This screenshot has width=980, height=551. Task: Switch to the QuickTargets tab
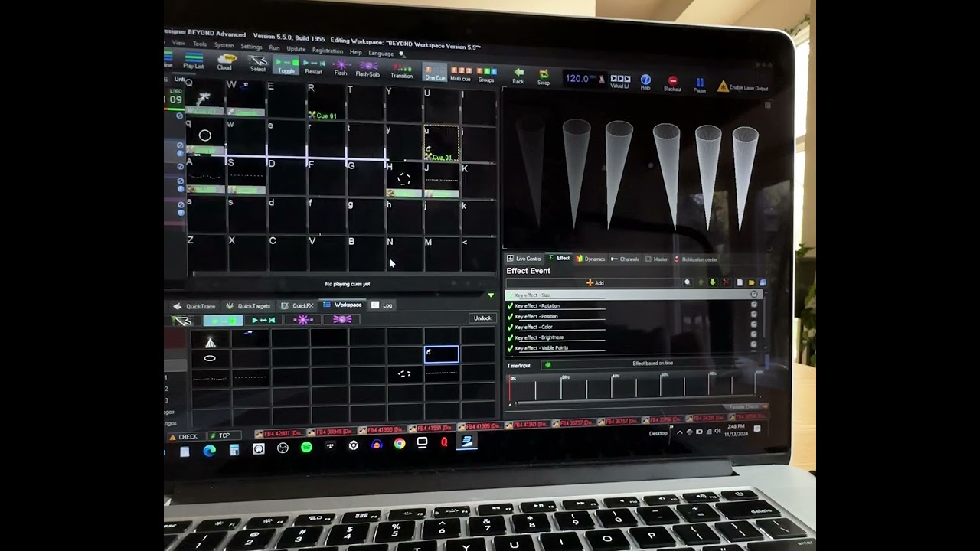coord(247,306)
